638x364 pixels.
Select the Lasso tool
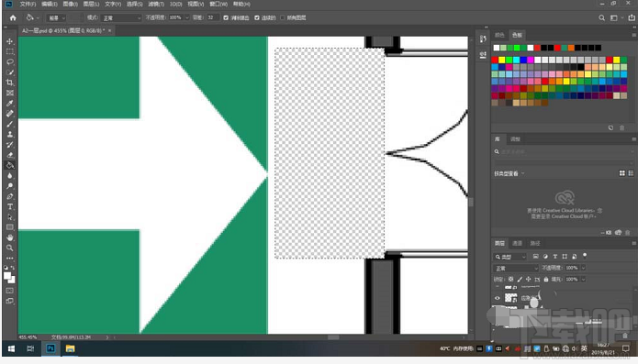pos(10,61)
